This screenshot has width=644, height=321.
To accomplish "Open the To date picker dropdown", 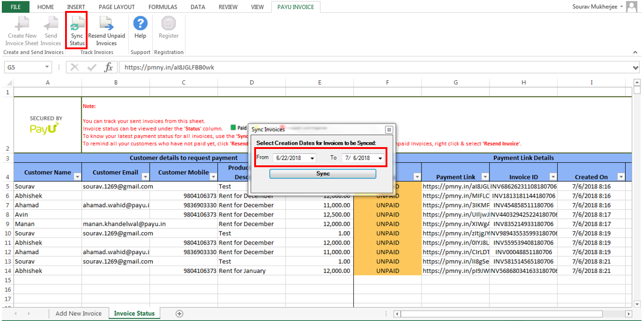I will (381, 158).
